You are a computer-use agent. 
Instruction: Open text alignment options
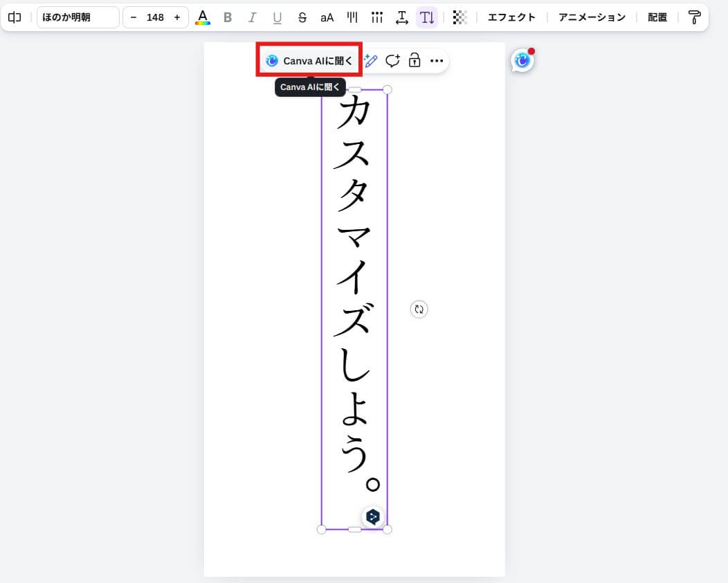352,17
